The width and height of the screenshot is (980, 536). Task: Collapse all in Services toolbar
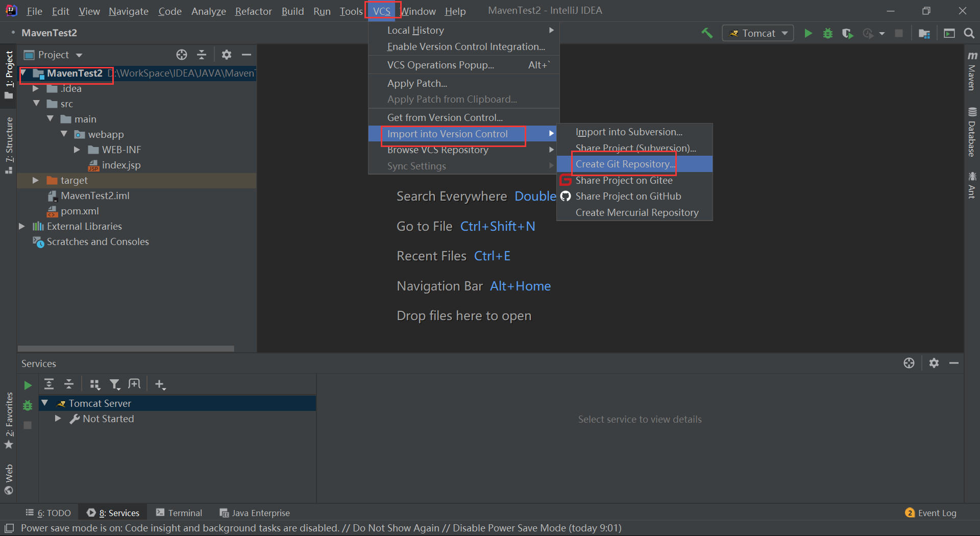69,384
